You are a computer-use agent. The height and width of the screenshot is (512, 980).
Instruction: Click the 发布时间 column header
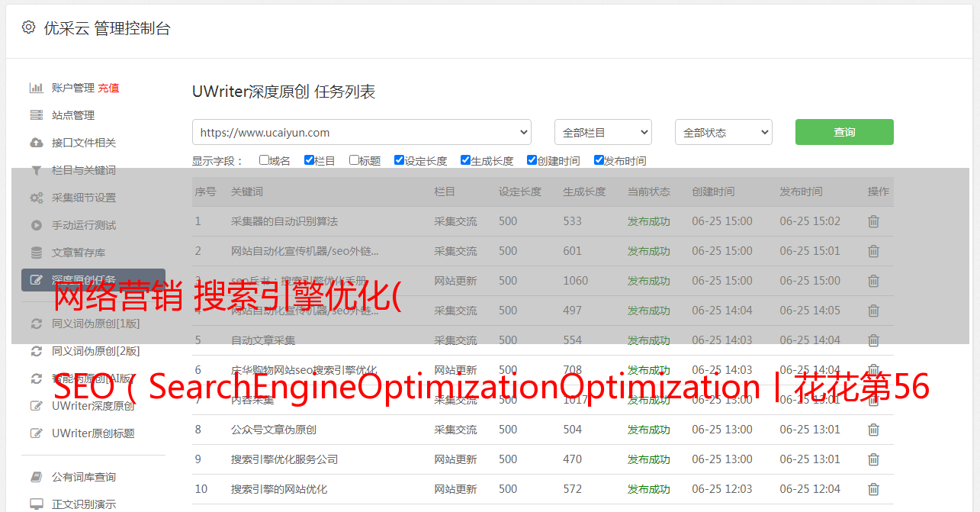pos(801,192)
